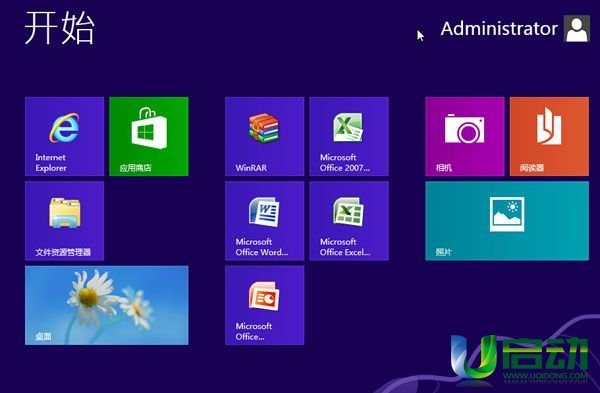Launch the WinRAR tile

(264, 136)
